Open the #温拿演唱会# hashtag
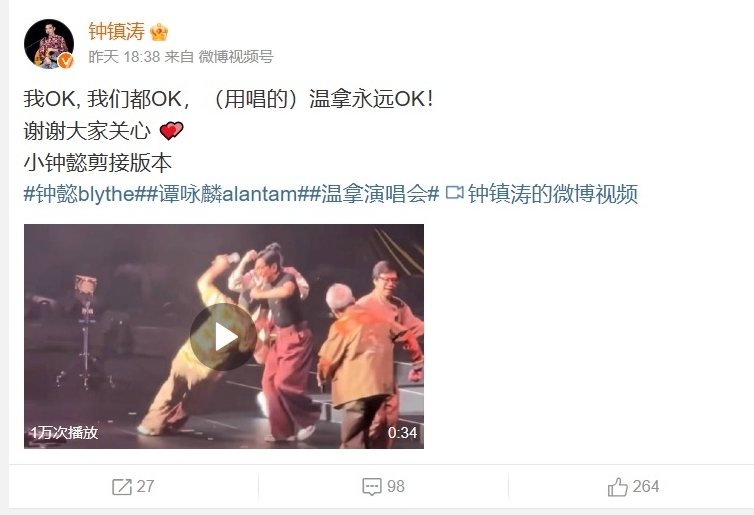Screen dimensions: 754x515 [x=375, y=194]
